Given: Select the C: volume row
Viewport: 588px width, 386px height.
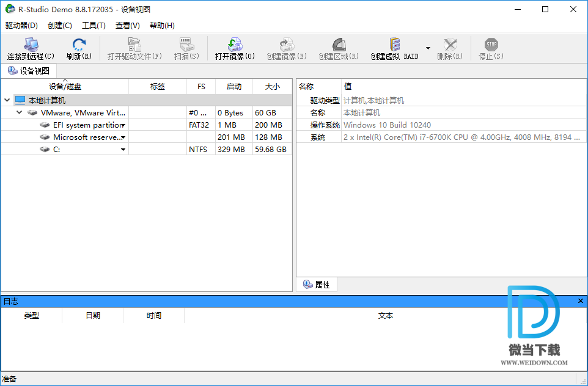Looking at the screenshot, I should 147,149.
